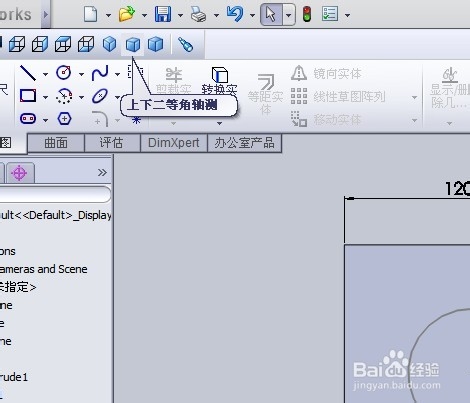Open the dropdown next to Undo
Viewport: 470px width, 403px height.
[x=252, y=15]
